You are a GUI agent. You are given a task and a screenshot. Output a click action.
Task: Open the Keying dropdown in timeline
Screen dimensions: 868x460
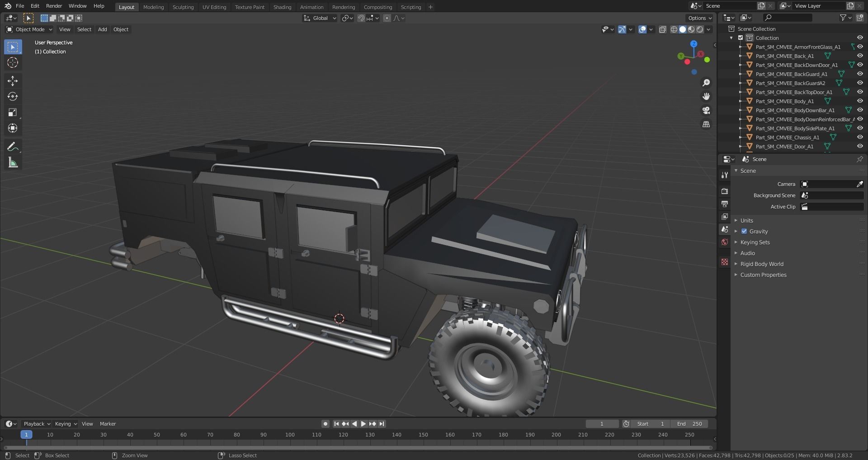tap(66, 424)
